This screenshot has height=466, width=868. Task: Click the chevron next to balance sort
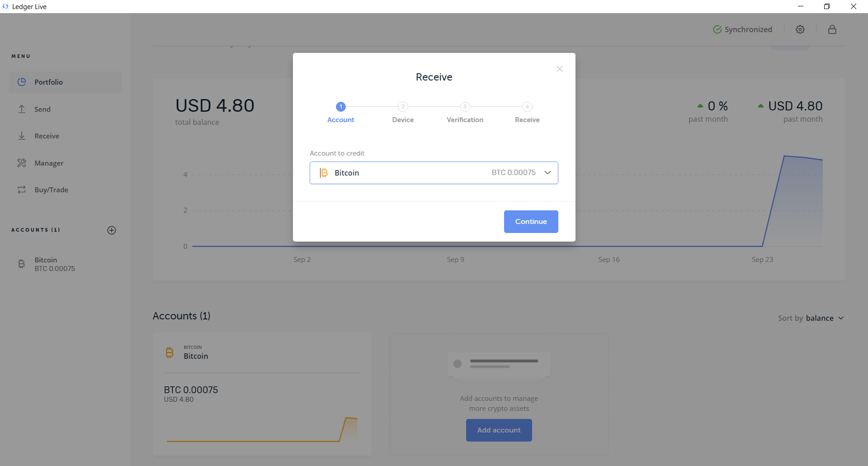(x=841, y=318)
